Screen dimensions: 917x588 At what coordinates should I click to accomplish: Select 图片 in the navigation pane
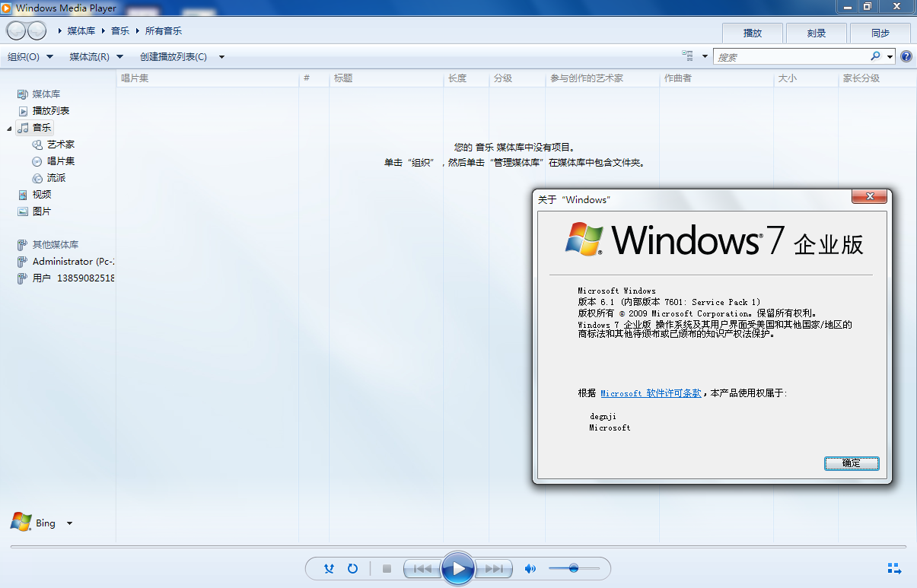(41, 211)
